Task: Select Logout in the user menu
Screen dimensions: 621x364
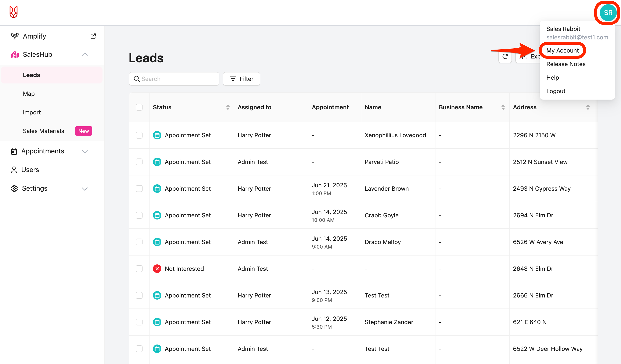Action: [x=556, y=91]
